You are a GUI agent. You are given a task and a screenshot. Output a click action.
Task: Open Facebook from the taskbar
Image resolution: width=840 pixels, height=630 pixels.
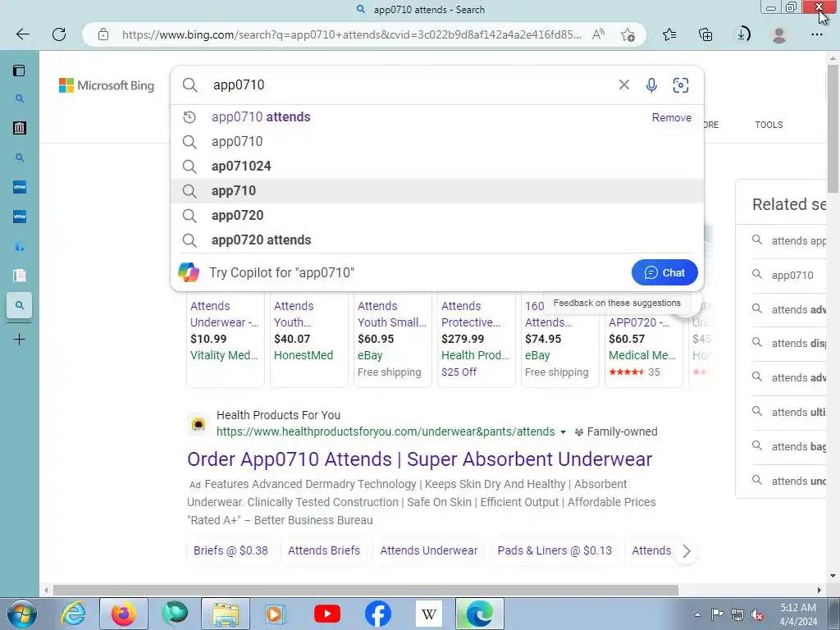point(378,614)
